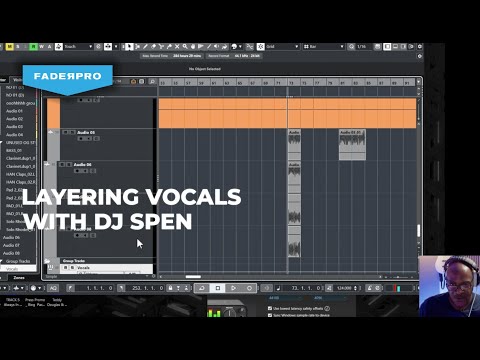Open the Bar grid type dropdown
480x360 pixels.
coord(323,47)
